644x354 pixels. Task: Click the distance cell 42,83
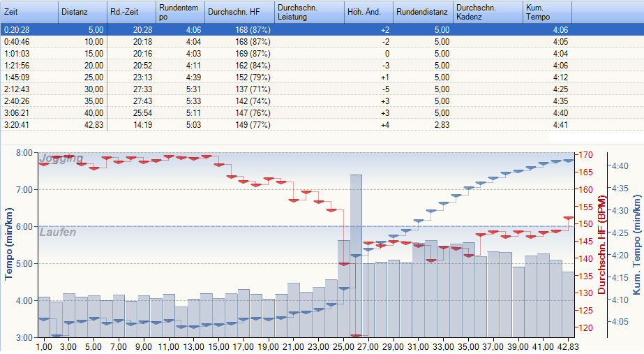(93, 124)
